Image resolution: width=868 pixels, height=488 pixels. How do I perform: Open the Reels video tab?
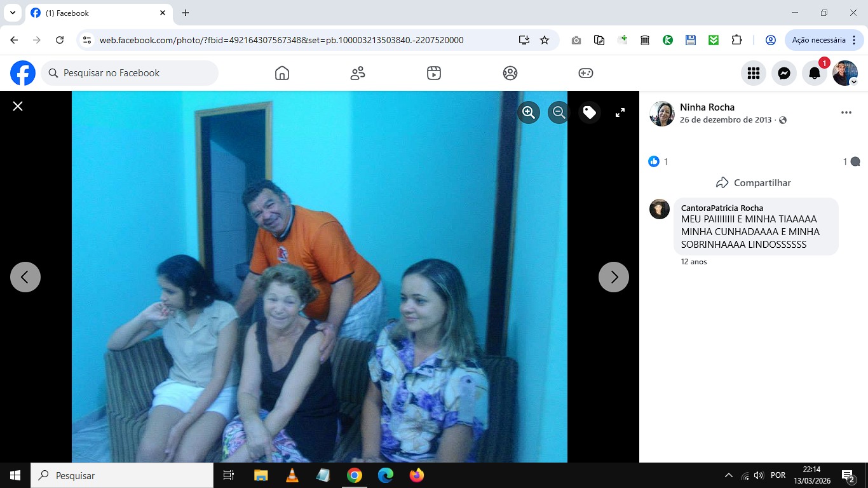pyautogui.click(x=434, y=73)
